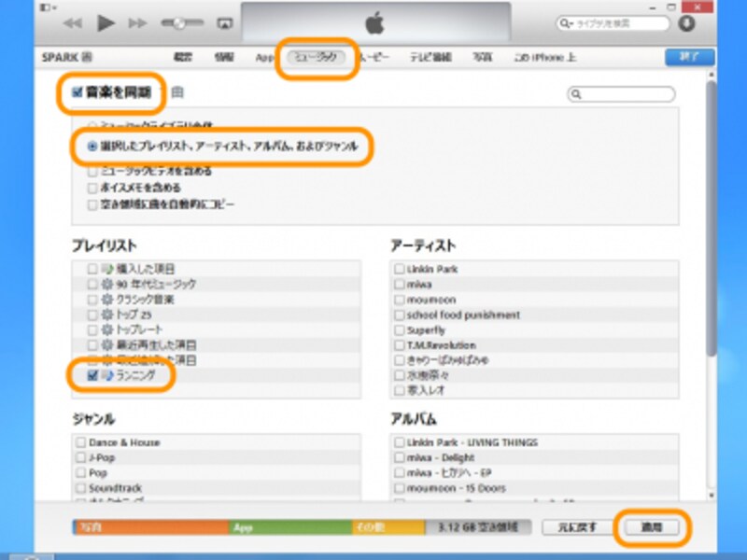Check the Linkin Park - LIVING THINGS album
This screenshot has height=560, width=747.
click(x=400, y=442)
